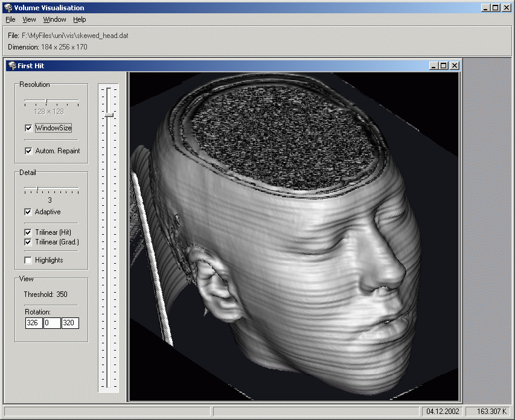The width and height of the screenshot is (515, 420).
Task: Maximize the First Hit child window
Action: [x=444, y=66]
